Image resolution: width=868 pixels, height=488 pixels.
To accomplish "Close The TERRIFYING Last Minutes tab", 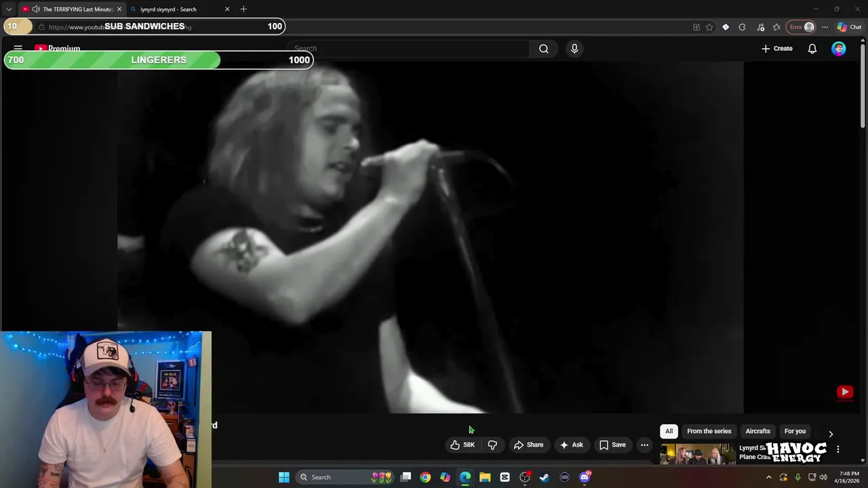I will tap(119, 9).
